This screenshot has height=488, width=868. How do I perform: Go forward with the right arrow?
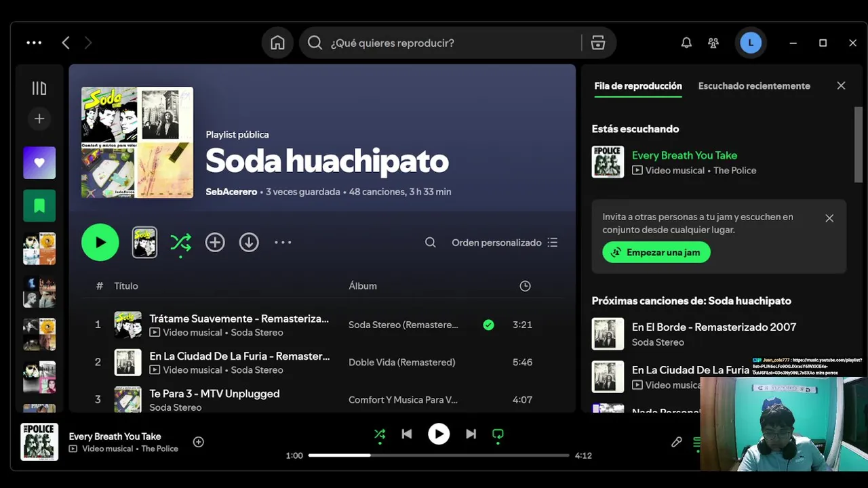[x=87, y=43]
